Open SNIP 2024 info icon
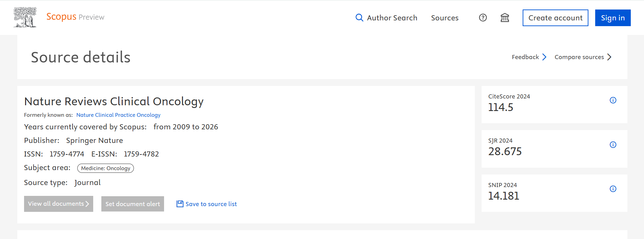This screenshot has height=239, width=644. point(613,189)
